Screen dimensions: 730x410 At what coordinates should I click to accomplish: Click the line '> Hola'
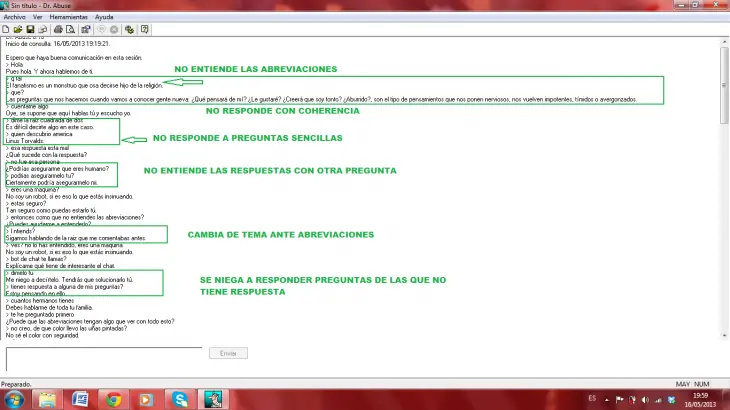(x=14, y=65)
